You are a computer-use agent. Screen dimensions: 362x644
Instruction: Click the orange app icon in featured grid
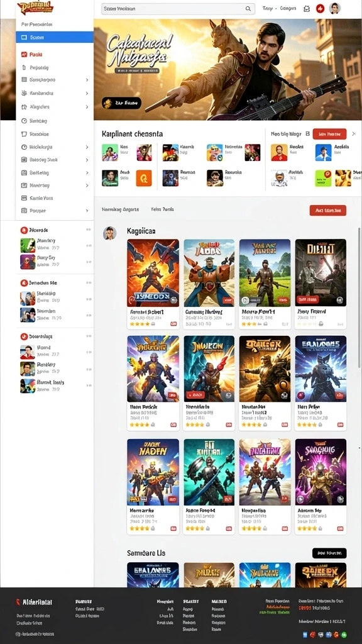(144, 178)
